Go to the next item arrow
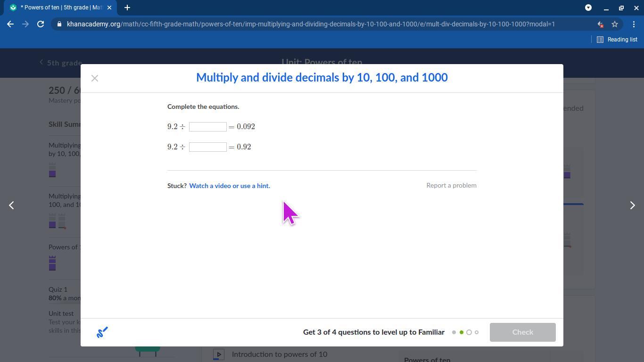This screenshot has height=362, width=644. tap(633, 206)
